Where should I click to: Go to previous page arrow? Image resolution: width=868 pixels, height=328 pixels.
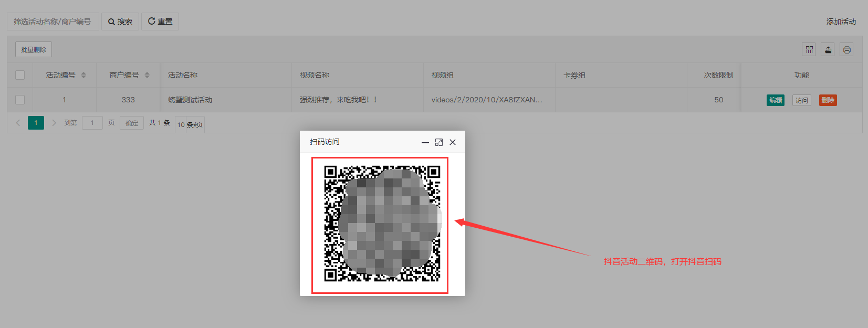coord(18,123)
